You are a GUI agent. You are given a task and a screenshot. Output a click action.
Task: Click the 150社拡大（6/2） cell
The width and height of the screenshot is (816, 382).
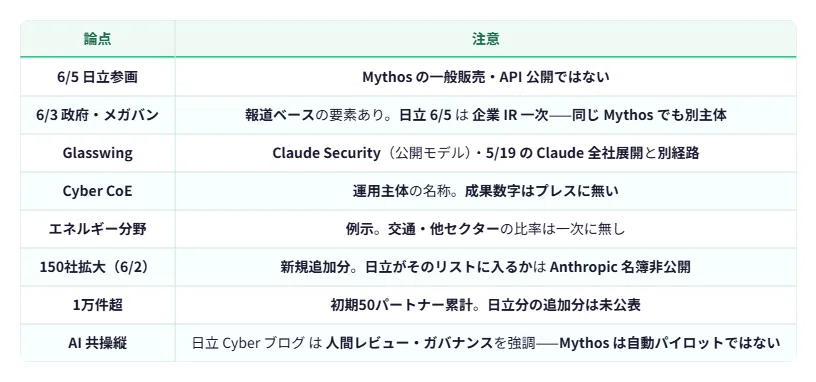(x=97, y=267)
